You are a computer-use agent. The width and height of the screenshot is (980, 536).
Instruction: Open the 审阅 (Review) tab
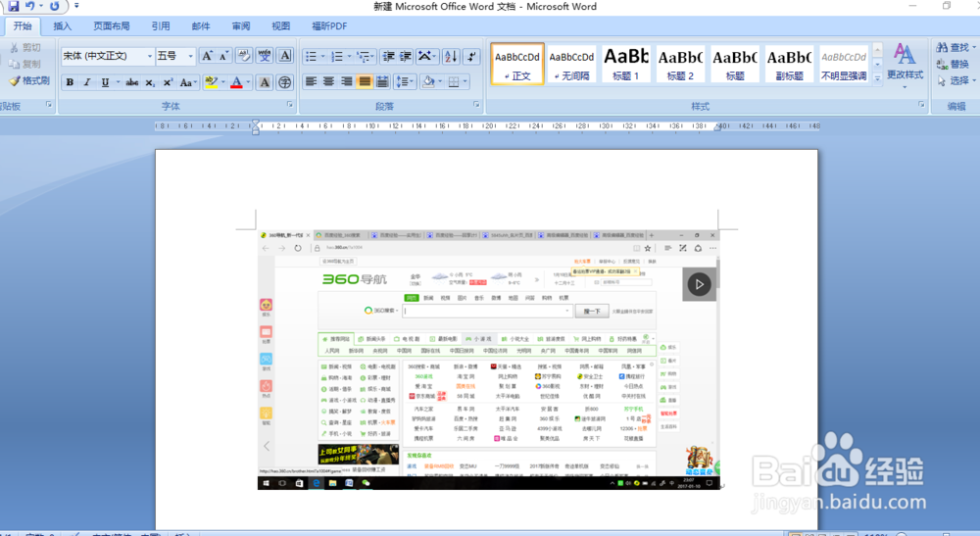point(241,26)
